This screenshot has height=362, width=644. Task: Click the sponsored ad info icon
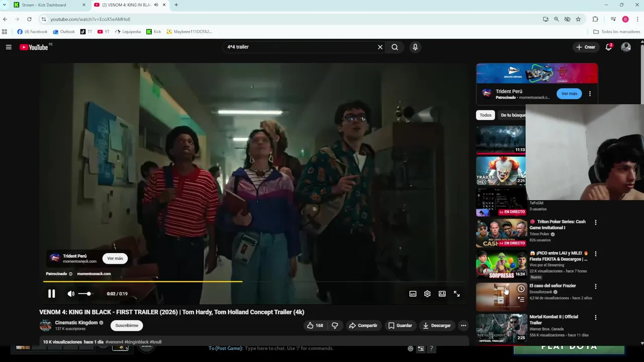(x=70, y=274)
